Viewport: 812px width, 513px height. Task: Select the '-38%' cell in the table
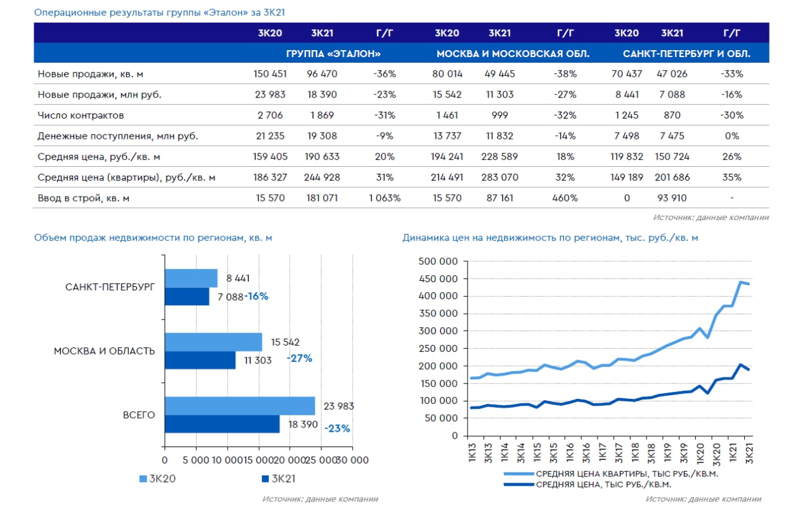(x=565, y=74)
